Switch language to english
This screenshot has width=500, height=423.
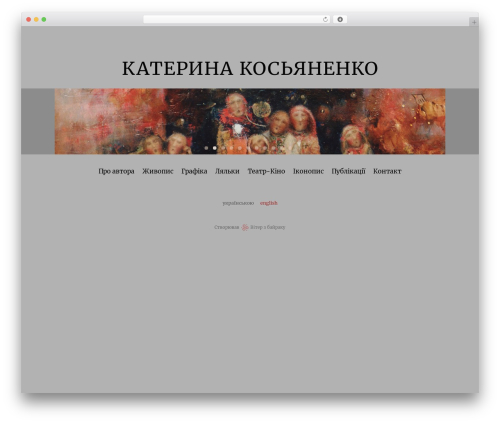[x=269, y=203]
